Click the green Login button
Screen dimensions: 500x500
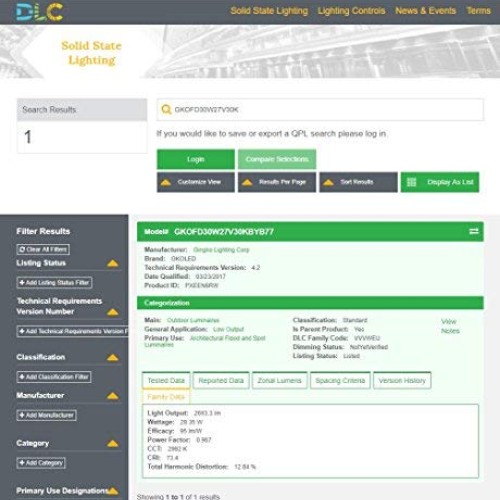pyautogui.click(x=196, y=159)
